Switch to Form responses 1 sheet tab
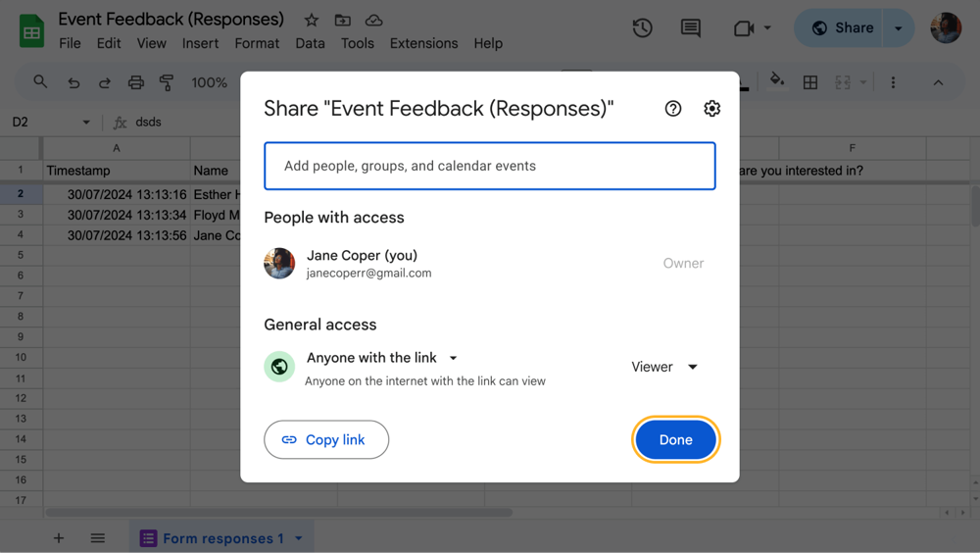Image resolution: width=980 pixels, height=553 pixels. [222, 538]
